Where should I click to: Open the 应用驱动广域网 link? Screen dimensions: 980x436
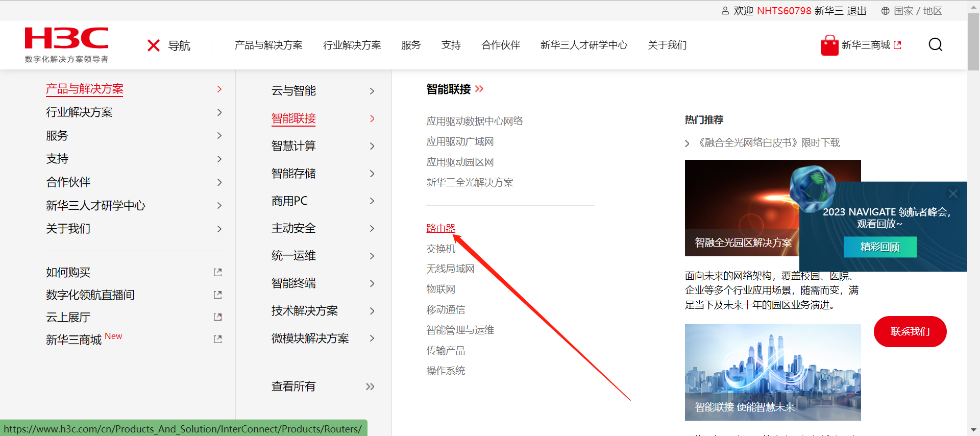(460, 141)
